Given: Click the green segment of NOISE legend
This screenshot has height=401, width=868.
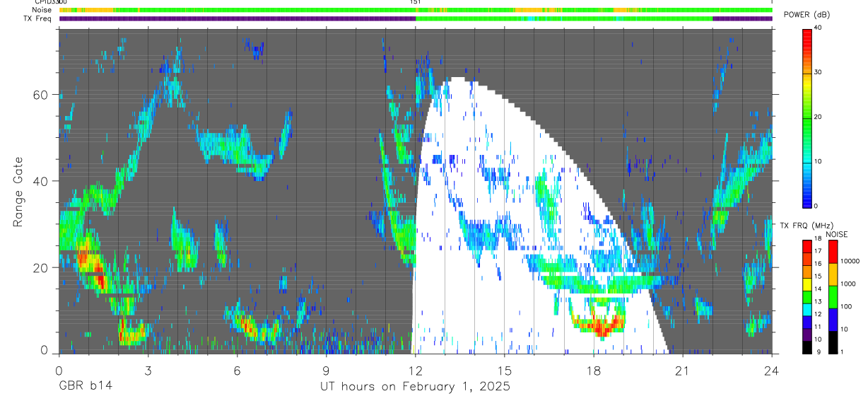Looking at the screenshot, I should [833, 297].
